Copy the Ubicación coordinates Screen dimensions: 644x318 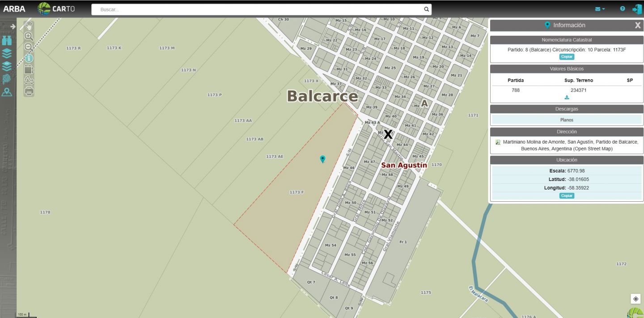point(567,196)
